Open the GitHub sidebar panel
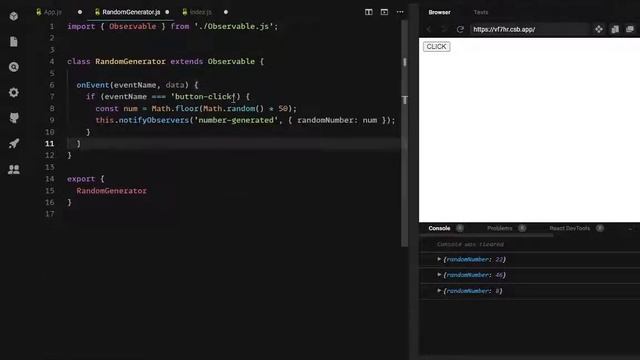This screenshot has width=640, height=360. (x=14, y=118)
